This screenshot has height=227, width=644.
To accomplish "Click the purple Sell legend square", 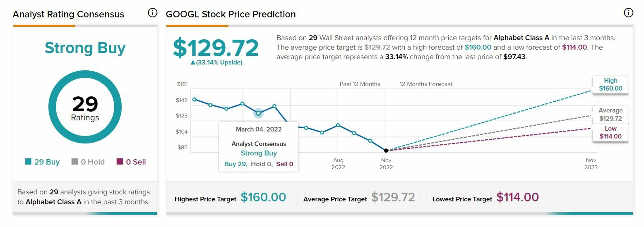I will 120,162.
